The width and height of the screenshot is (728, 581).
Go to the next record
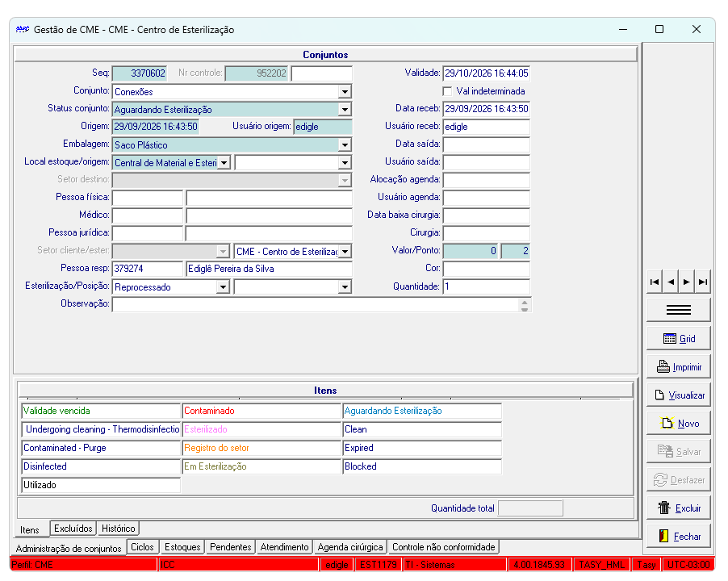(x=686, y=282)
